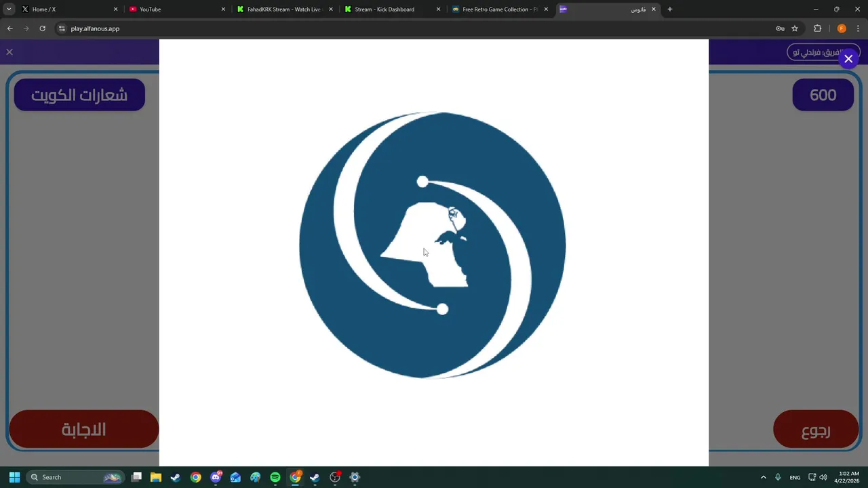Open Task View from taskbar

136,477
